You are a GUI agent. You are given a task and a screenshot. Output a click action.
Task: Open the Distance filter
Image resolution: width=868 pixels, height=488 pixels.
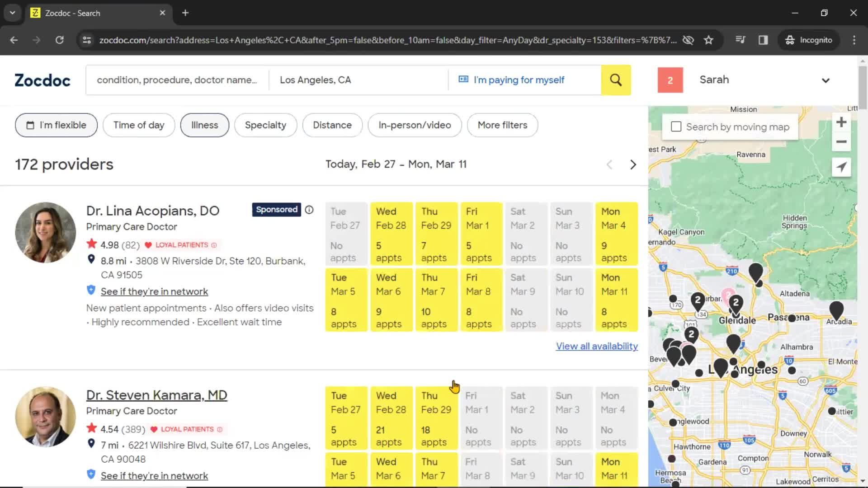pos(332,125)
